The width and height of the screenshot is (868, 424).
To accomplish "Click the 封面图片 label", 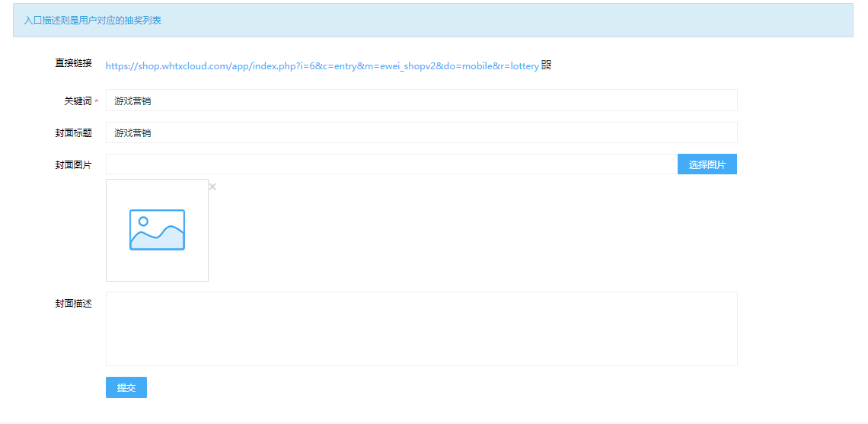I will point(73,164).
